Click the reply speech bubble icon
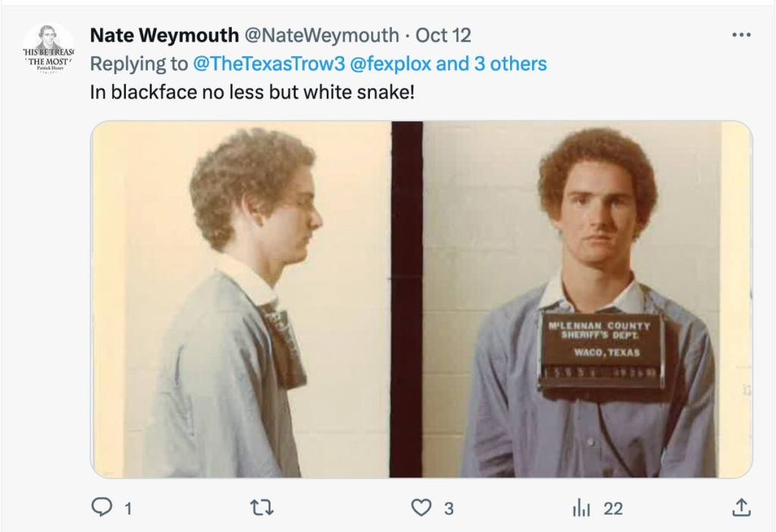776x532 pixels. tap(102, 507)
